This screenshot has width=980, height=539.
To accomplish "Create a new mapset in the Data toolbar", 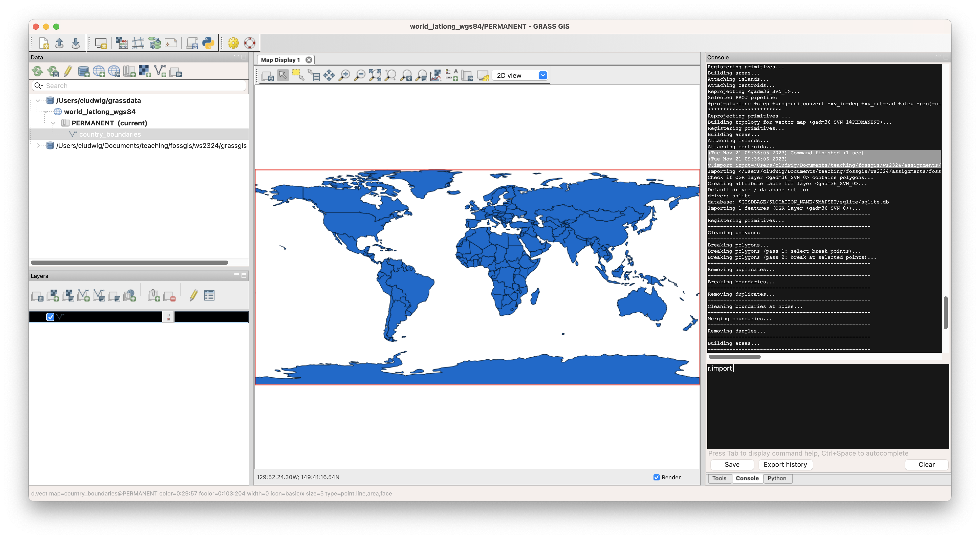I will [129, 71].
